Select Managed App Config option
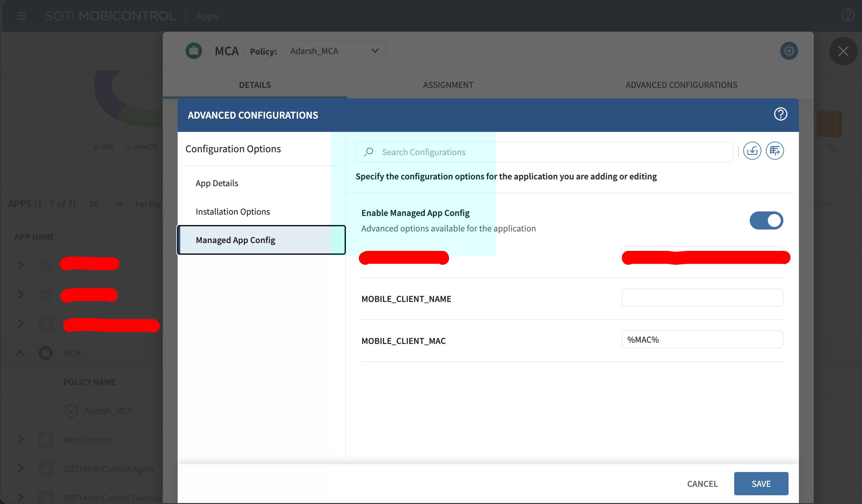862x504 pixels. point(261,240)
